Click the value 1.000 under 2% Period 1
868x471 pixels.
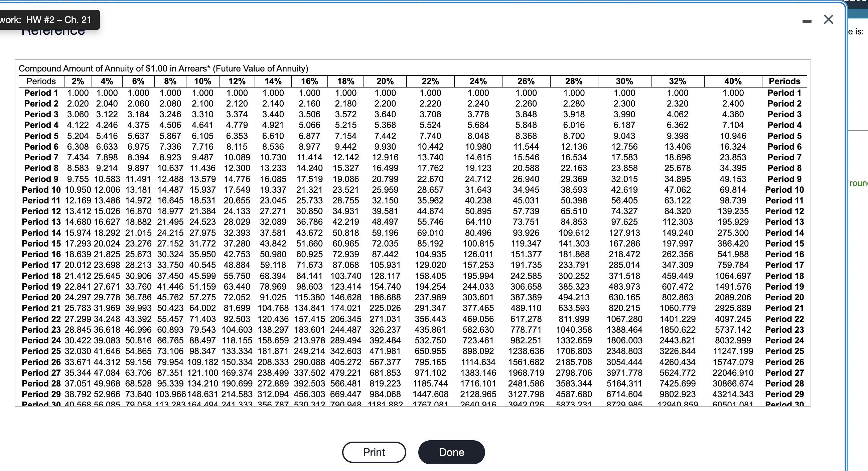[78, 93]
